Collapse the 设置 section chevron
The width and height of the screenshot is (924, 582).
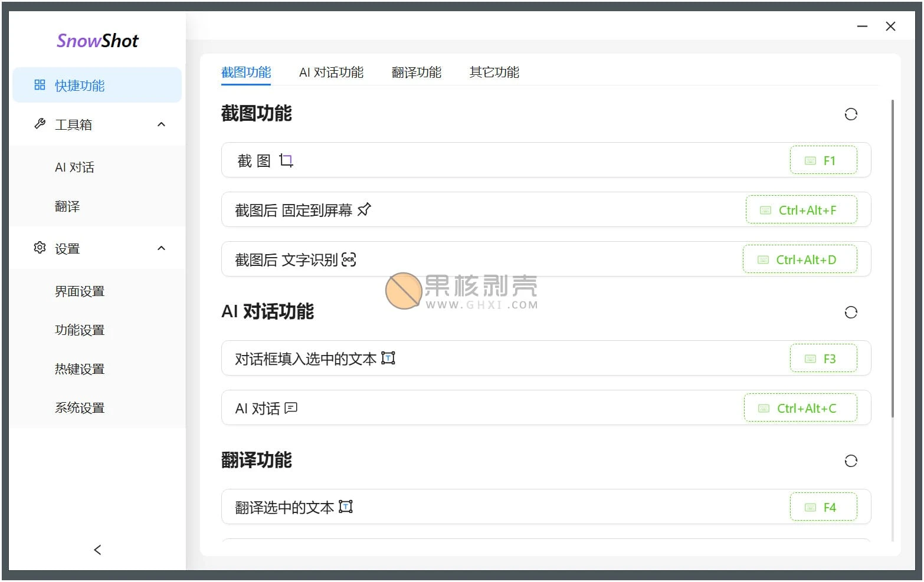161,248
